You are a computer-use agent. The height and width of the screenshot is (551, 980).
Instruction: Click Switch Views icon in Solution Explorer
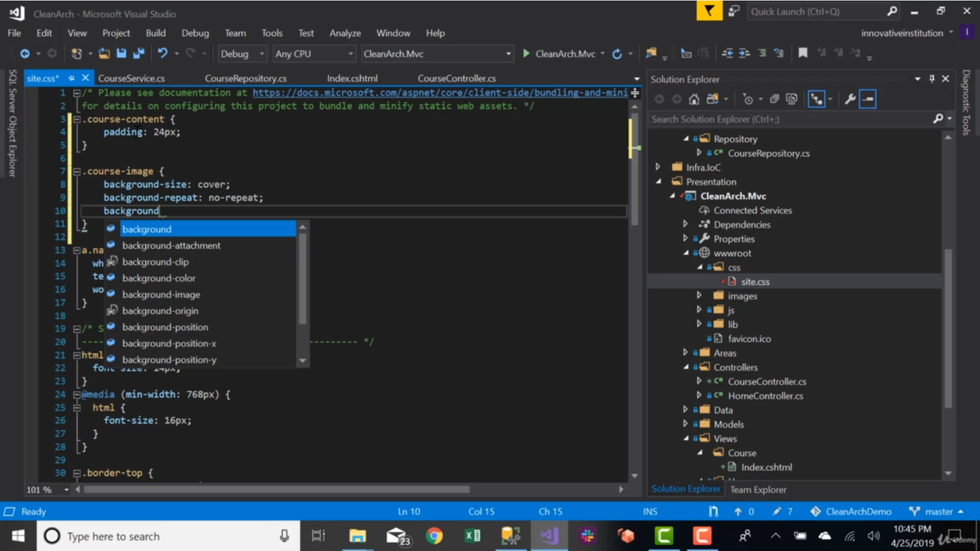point(713,99)
